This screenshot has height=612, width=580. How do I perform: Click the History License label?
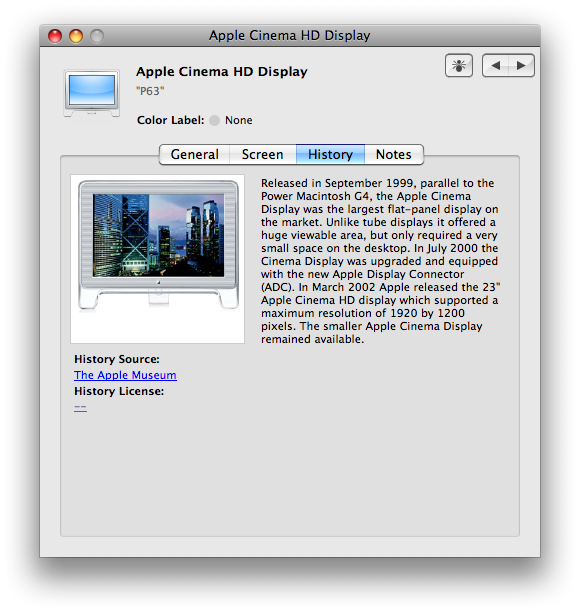pyautogui.click(x=119, y=391)
